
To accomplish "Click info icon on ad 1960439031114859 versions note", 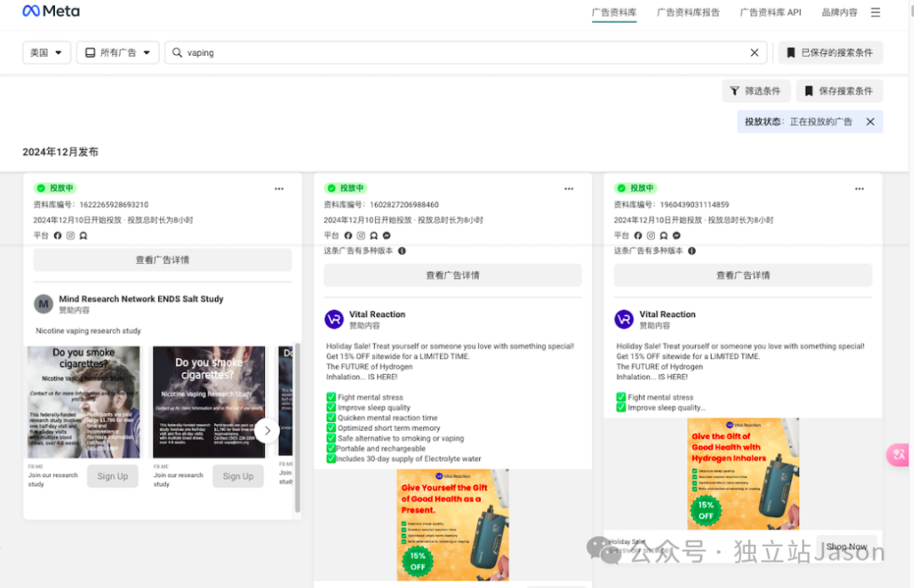I will pyautogui.click(x=692, y=250).
